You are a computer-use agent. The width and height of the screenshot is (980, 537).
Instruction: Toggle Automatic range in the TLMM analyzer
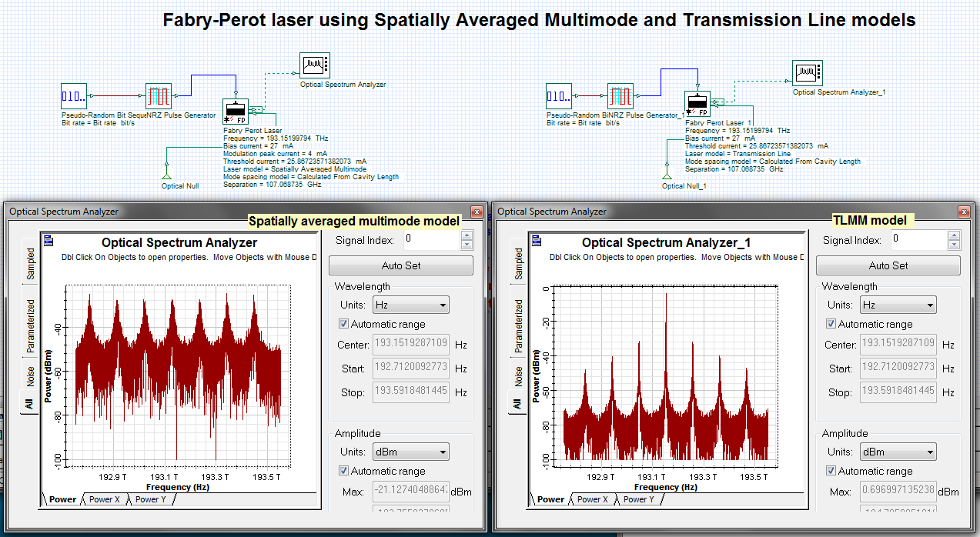[x=832, y=323]
